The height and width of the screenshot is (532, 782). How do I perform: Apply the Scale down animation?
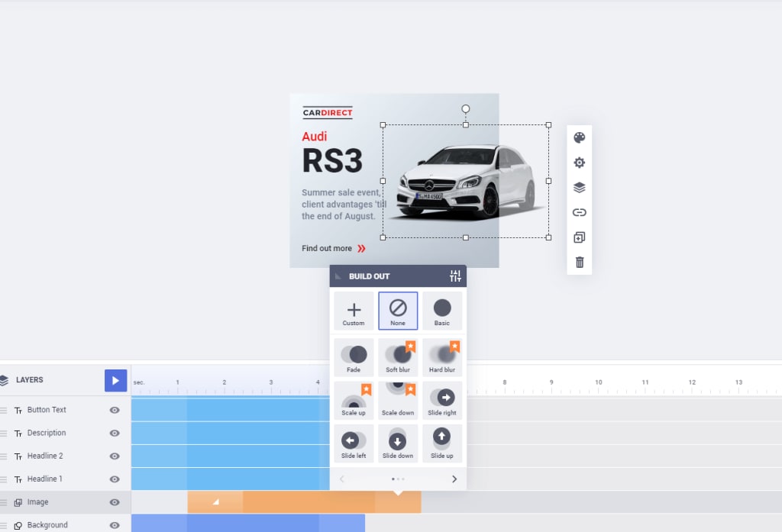pos(398,401)
